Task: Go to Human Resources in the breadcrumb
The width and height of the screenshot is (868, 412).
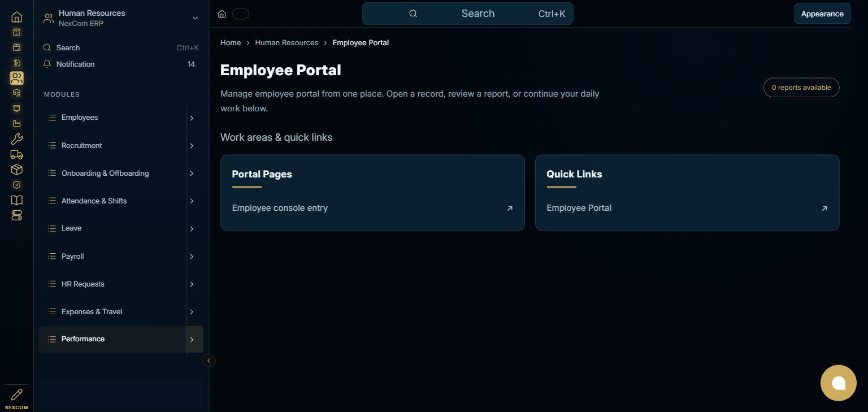Action: [287, 42]
